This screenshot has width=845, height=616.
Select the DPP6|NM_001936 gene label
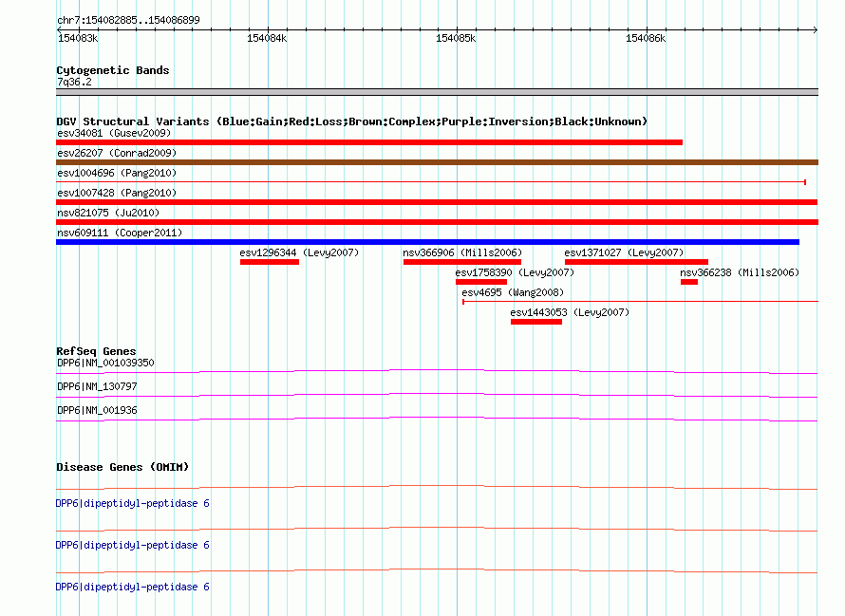pyautogui.click(x=97, y=410)
